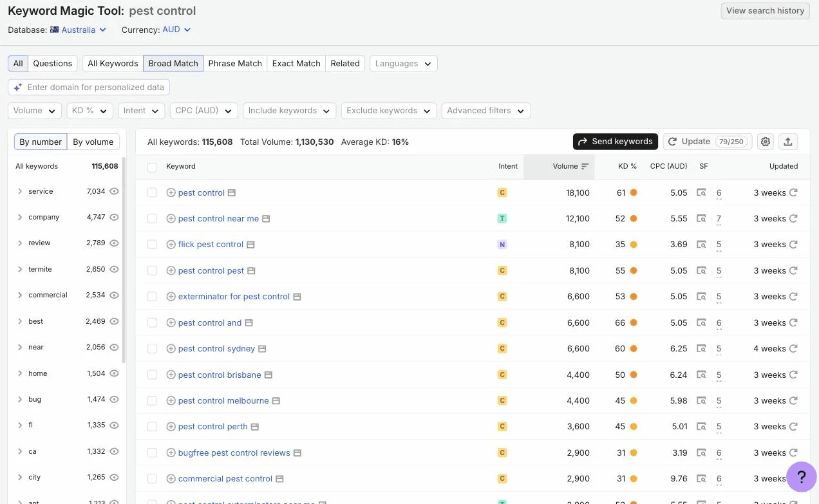Screen dimensions: 819x504
Task: Open the Volume filter dropdown
Action: pos(35,111)
